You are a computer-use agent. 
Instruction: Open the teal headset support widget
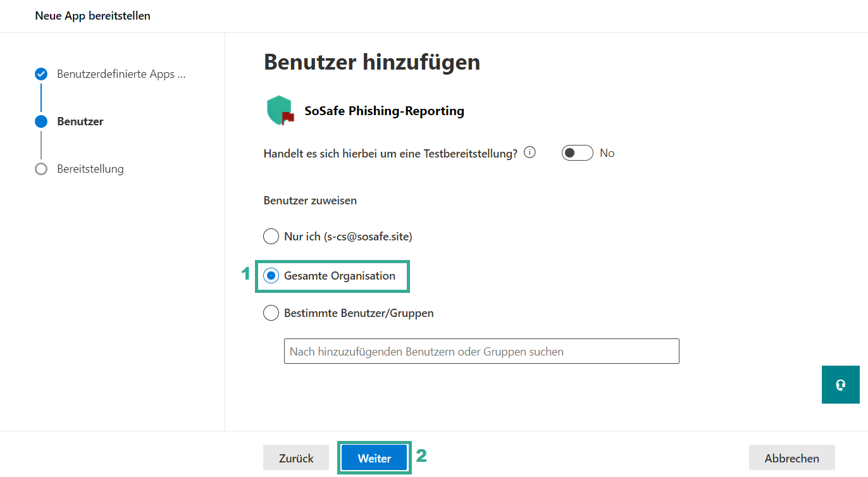click(840, 385)
